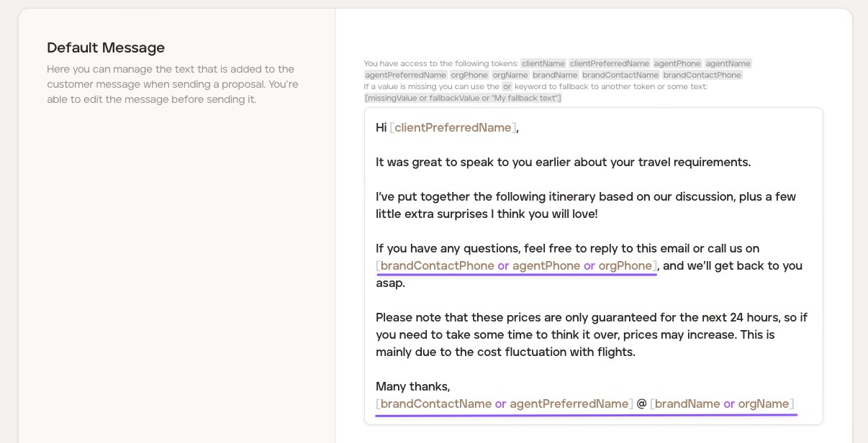Select the agentPhone chip in the available tokens list
The width and height of the screenshot is (868, 443).
677,63
